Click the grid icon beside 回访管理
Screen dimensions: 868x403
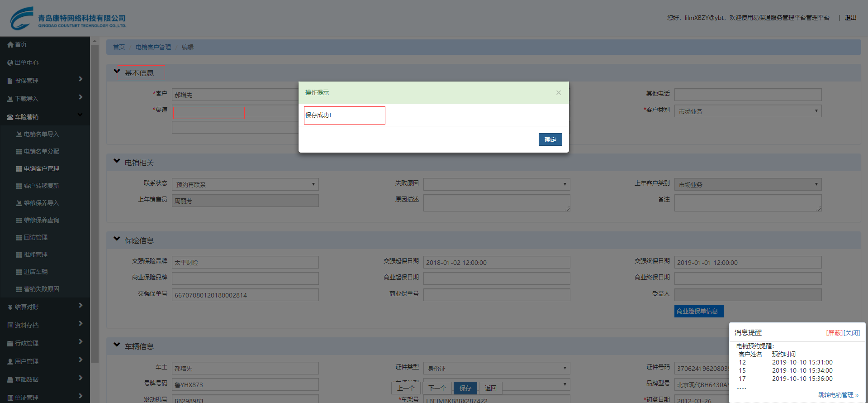(19, 237)
